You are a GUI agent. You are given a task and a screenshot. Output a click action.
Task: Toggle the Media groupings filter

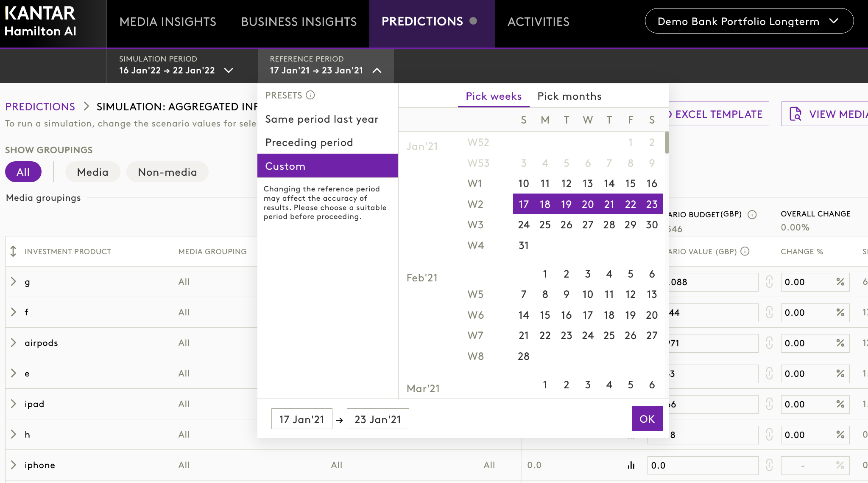(92, 172)
